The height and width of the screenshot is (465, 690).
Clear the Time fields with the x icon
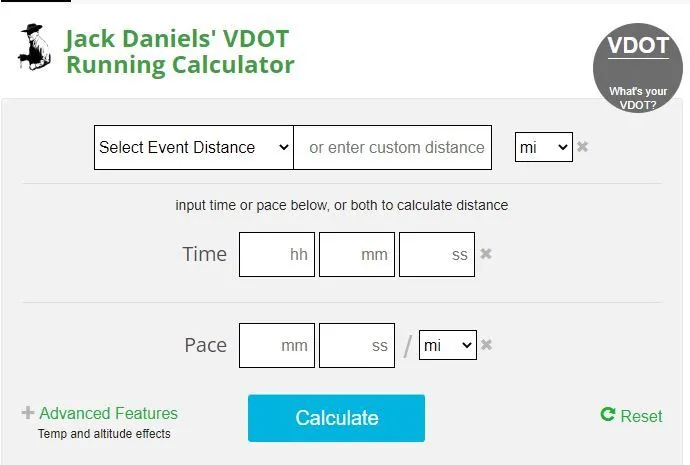[x=486, y=254]
